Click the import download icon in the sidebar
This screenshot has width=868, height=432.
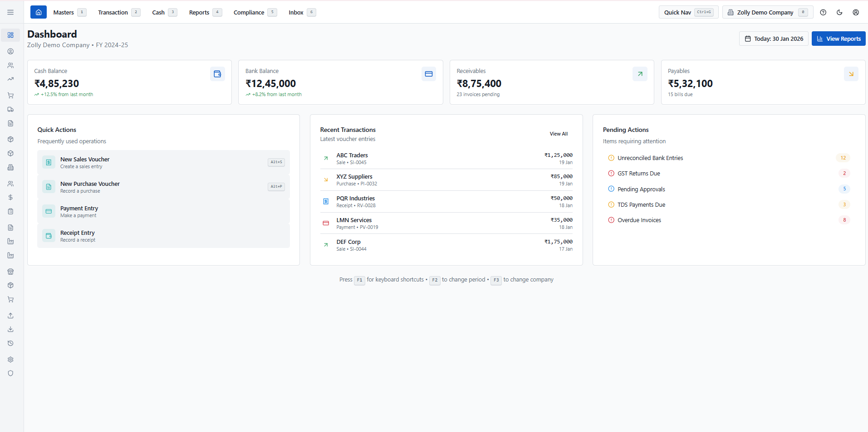[10, 329]
